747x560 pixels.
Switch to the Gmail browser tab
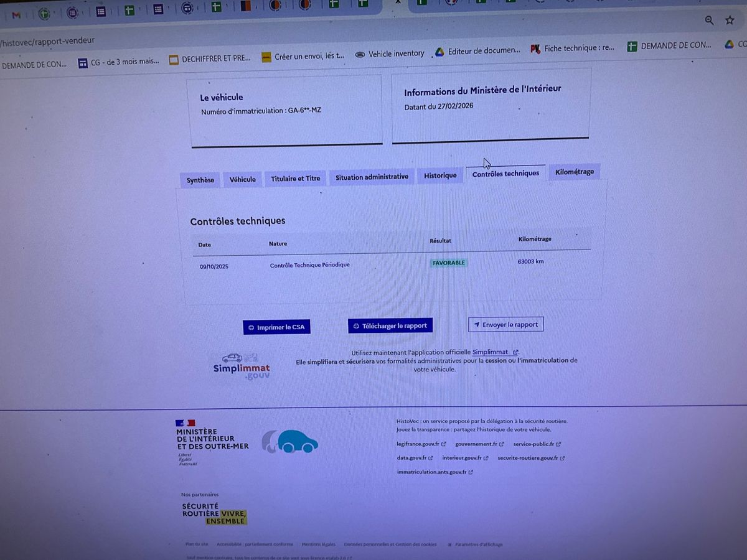[17, 15]
